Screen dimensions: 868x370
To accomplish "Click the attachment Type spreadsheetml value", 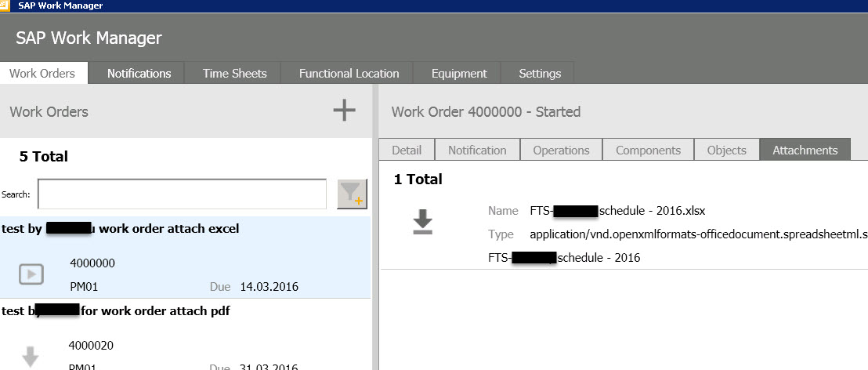I will click(x=699, y=234).
